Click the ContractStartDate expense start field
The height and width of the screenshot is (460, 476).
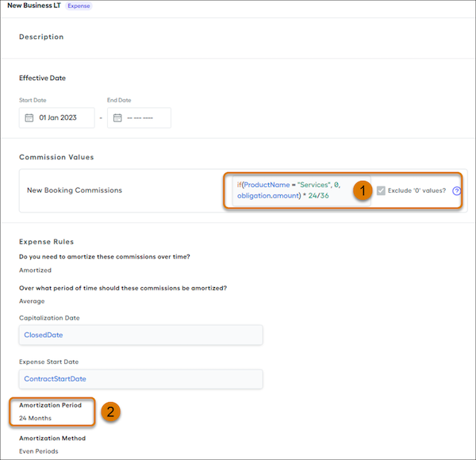click(141, 379)
